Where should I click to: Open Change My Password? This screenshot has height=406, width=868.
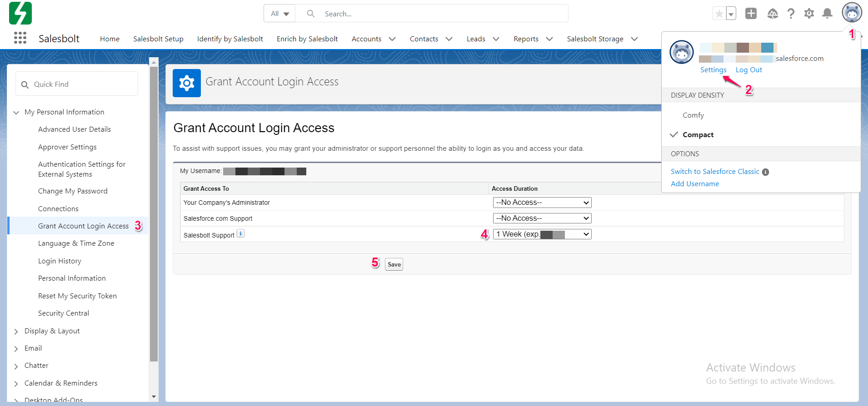73,191
